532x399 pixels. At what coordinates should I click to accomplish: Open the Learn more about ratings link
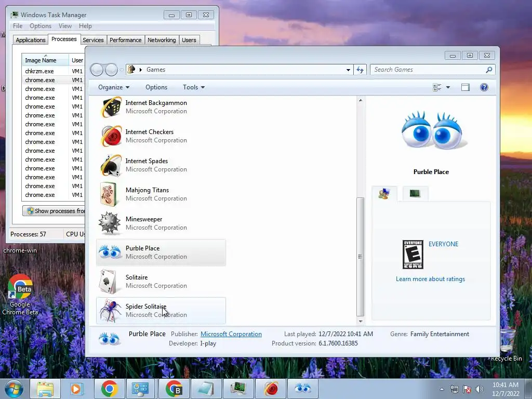[x=430, y=279]
